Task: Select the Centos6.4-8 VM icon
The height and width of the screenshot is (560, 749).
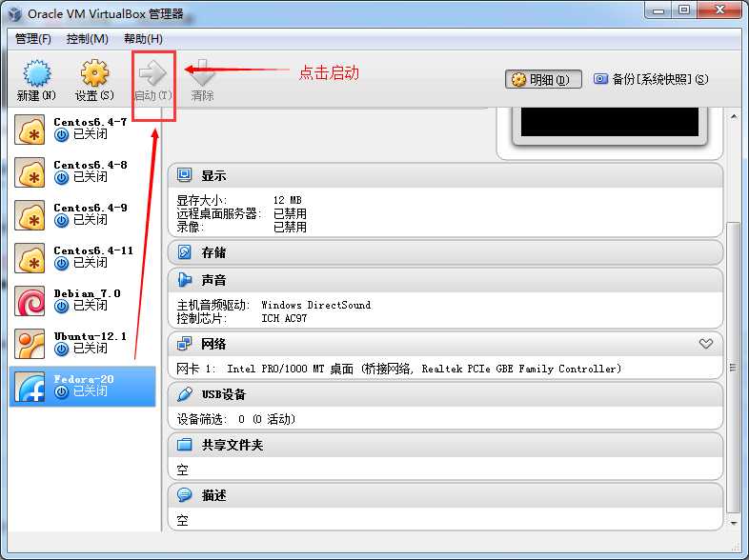Action: tap(30, 172)
